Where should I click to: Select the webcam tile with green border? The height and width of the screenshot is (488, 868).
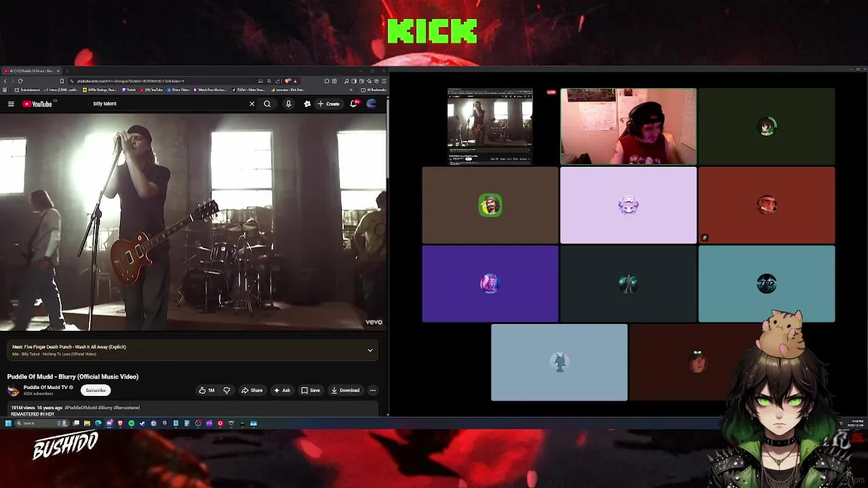(628, 126)
